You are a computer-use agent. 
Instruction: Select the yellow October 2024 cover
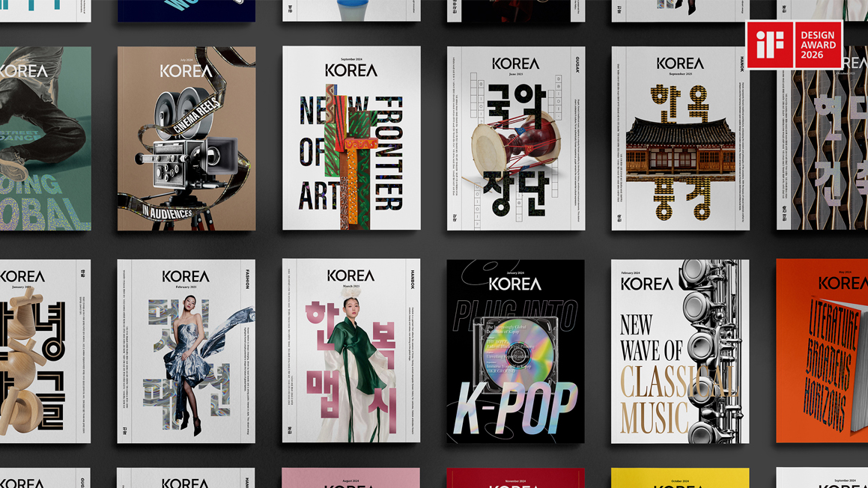pos(680,478)
